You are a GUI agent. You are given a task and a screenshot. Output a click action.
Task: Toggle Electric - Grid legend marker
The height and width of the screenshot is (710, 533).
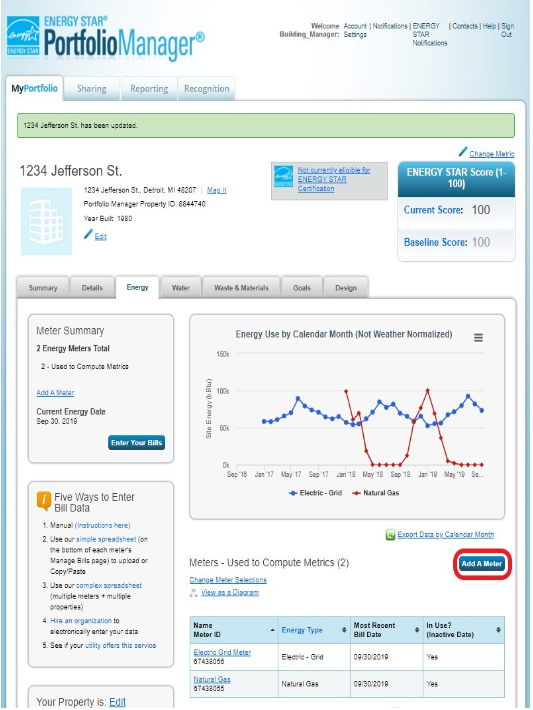(x=293, y=493)
